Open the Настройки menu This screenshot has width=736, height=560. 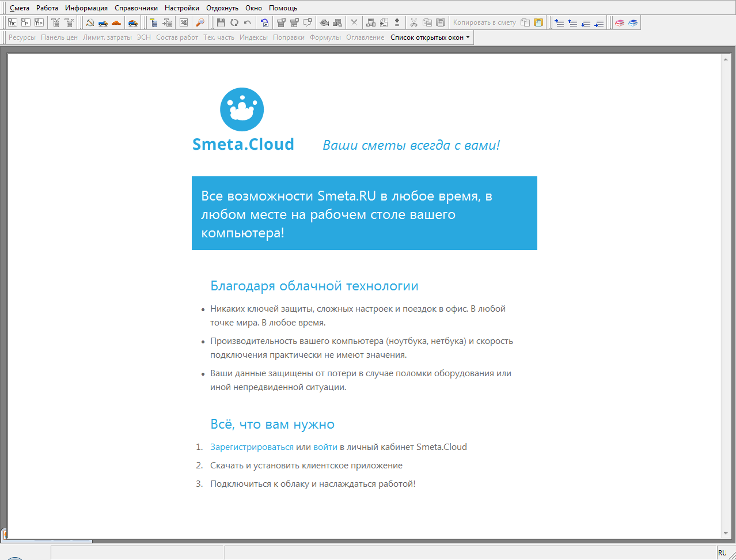point(181,8)
